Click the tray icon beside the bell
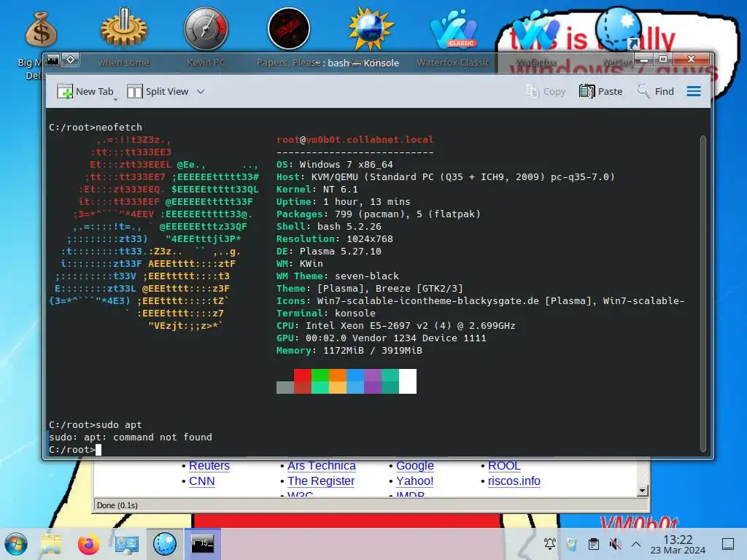Viewport: 747px width, 560px height. pyautogui.click(x=571, y=544)
